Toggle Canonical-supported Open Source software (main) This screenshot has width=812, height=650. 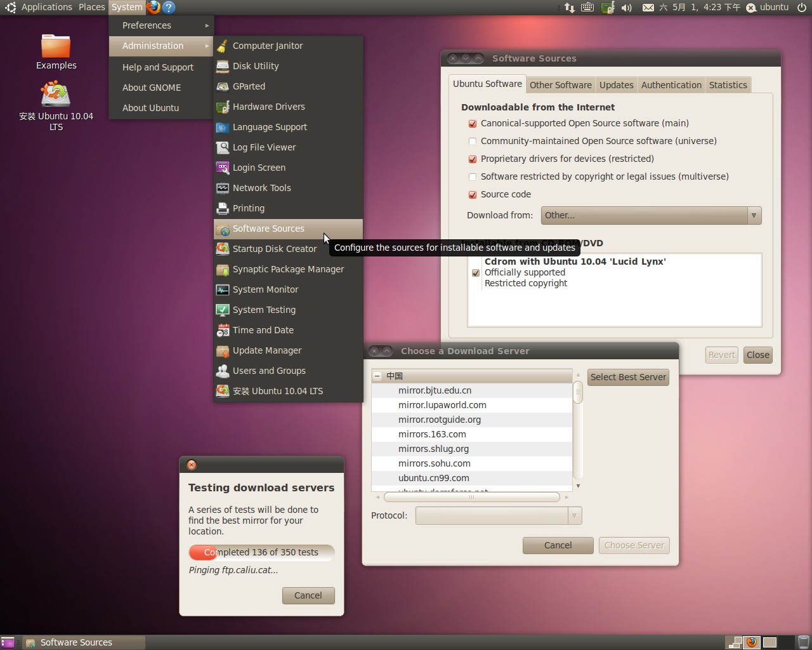[x=473, y=124]
